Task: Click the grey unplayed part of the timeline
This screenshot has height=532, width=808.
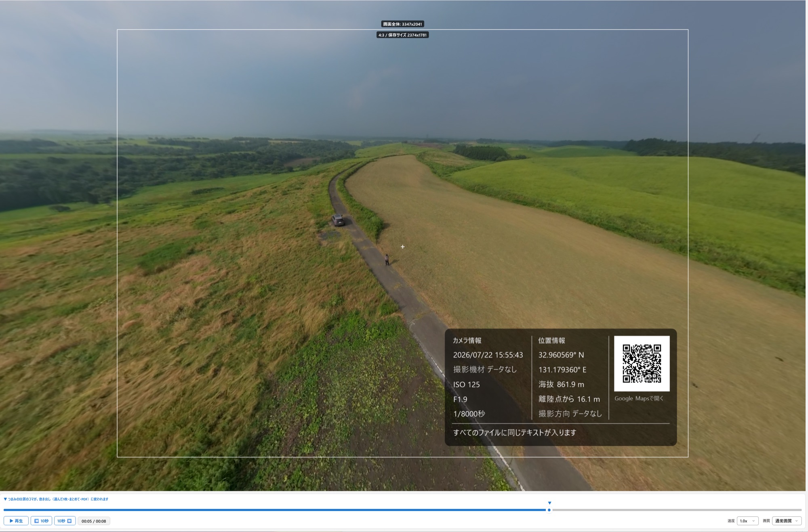Action: [677, 510]
